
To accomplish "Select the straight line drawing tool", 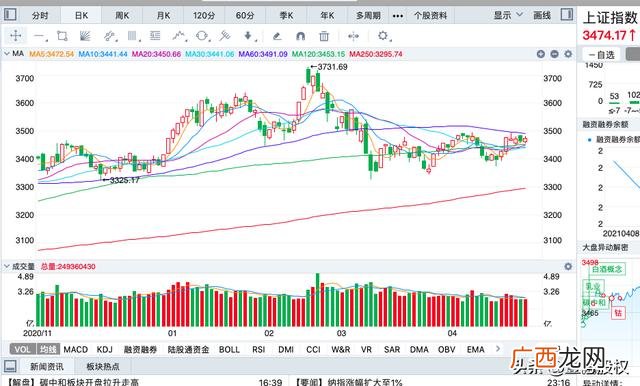I will (x=40, y=36).
